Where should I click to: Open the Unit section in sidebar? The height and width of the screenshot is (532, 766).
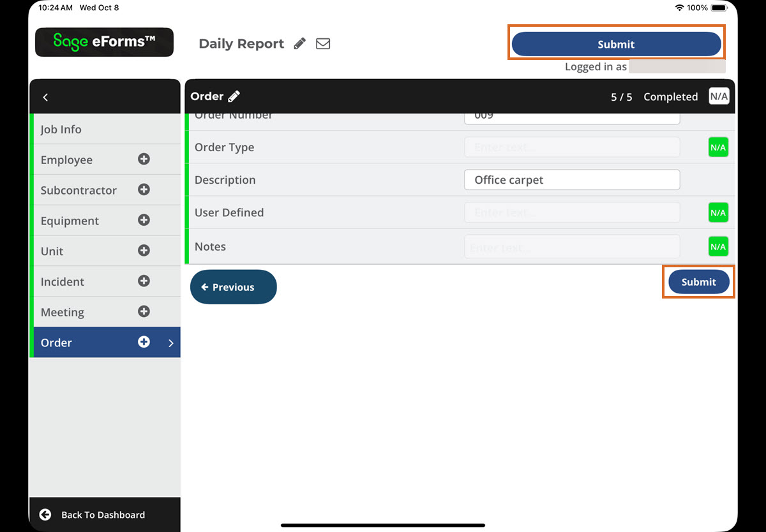[x=52, y=251]
